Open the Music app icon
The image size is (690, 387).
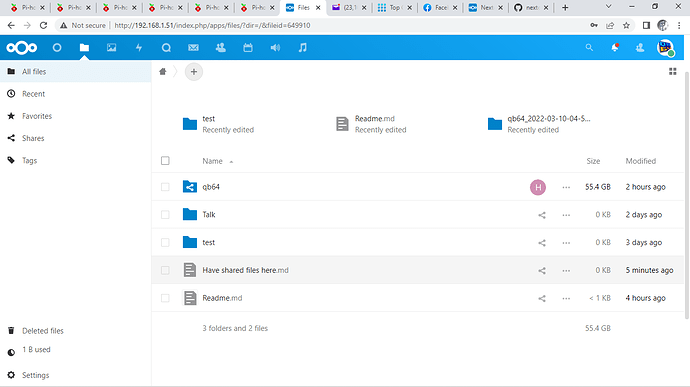tap(302, 48)
